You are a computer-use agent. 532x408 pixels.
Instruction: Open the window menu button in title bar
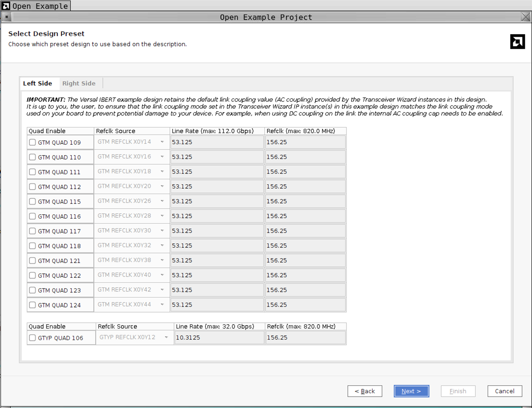(7, 17)
